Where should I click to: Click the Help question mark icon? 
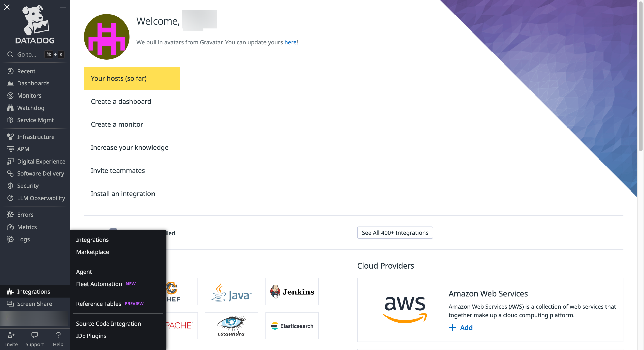pos(58,335)
